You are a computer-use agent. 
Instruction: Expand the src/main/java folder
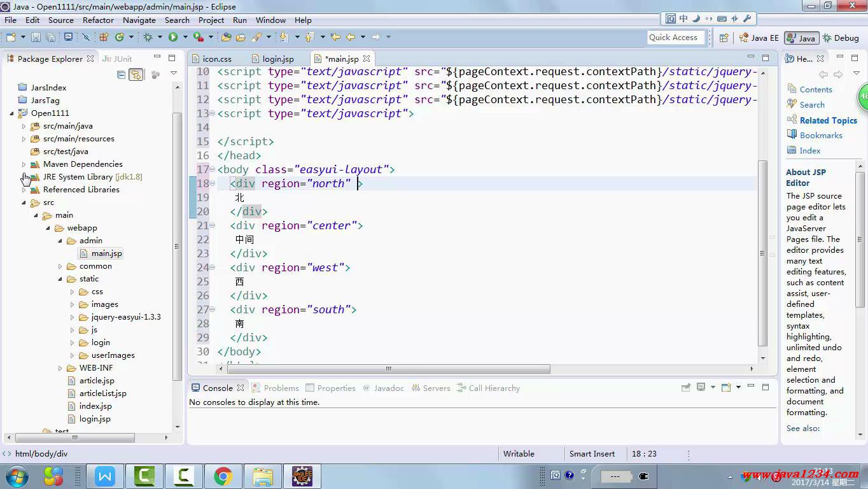pos(24,126)
